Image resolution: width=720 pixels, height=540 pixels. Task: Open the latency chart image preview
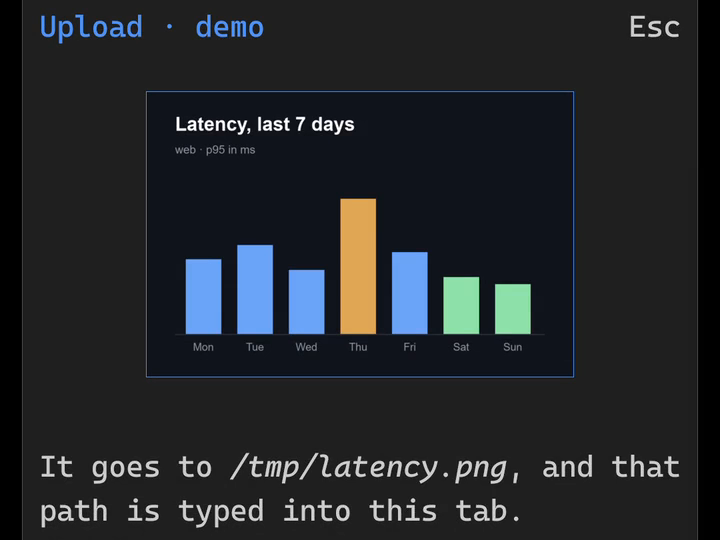tap(360, 234)
